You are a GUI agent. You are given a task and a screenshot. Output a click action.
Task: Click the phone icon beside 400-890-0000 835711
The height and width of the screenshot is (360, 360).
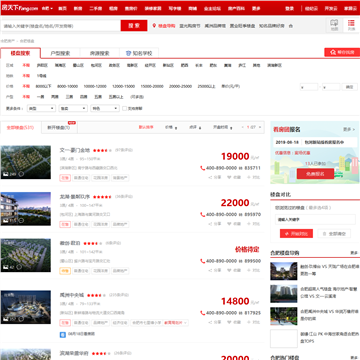[x=202, y=168]
